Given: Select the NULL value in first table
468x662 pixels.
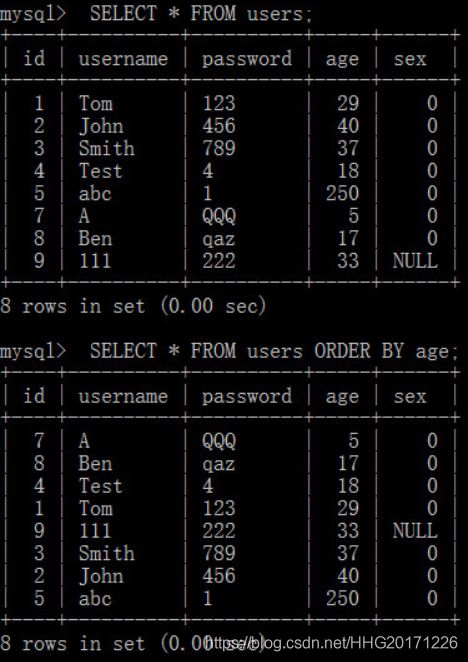Looking at the screenshot, I should (415, 260).
